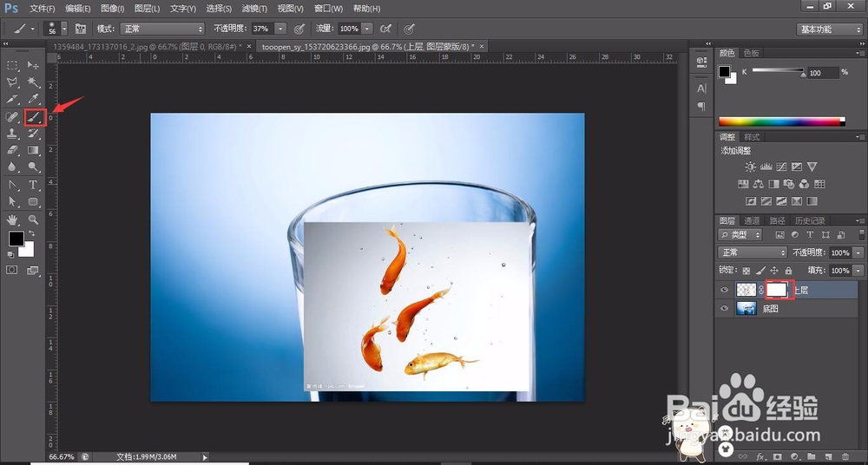Select the Eraser tool
868x465 pixels.
pyautogui.click(x=12, y=150)
